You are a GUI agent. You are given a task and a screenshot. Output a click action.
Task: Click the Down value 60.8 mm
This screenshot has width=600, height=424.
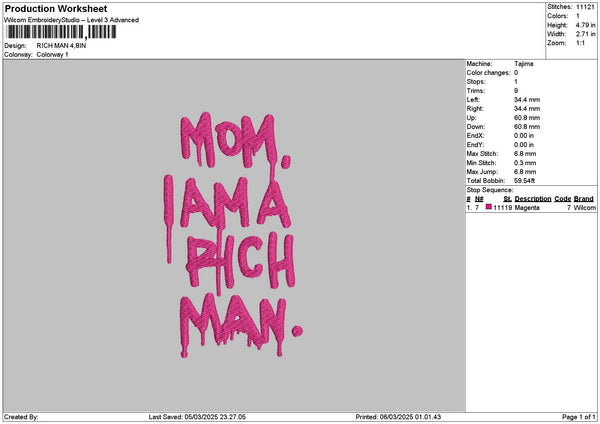(527, 127)
